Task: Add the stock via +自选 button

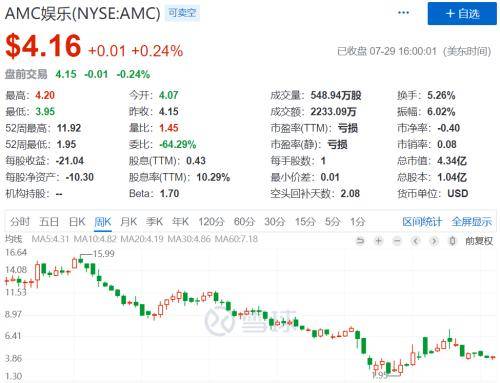Action: (x=462, y=14)
